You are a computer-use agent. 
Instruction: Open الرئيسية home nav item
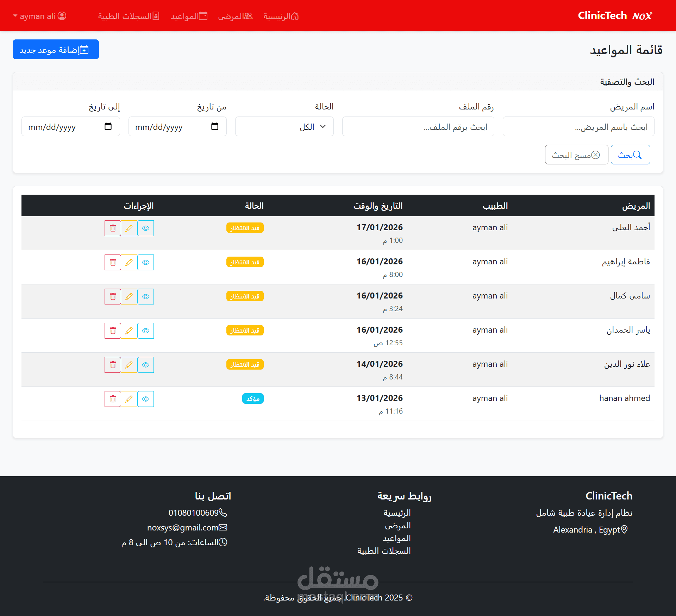281,16
